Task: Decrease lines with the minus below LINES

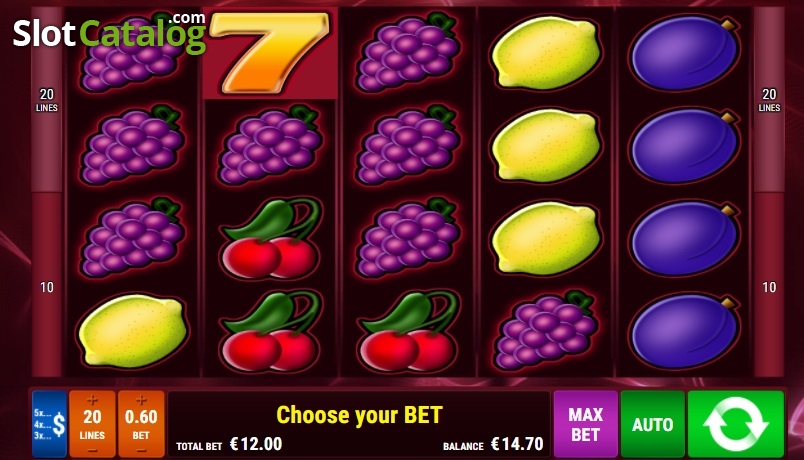Action: (92, 450)
